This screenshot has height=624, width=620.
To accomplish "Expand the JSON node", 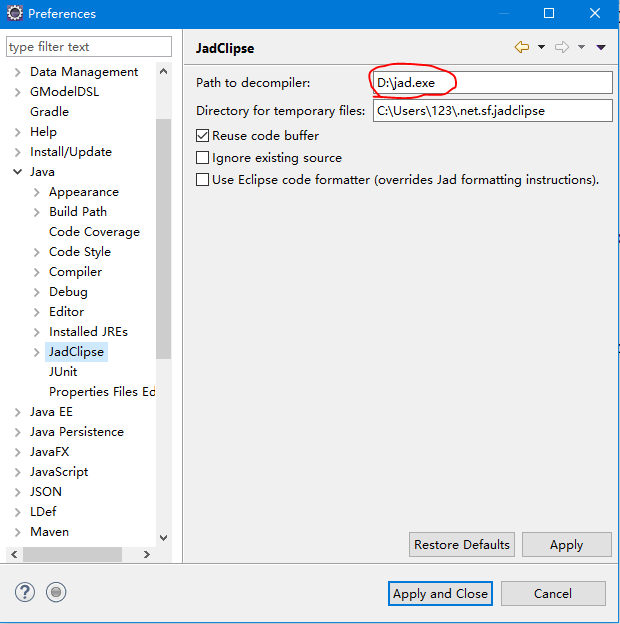I will 18,492.
